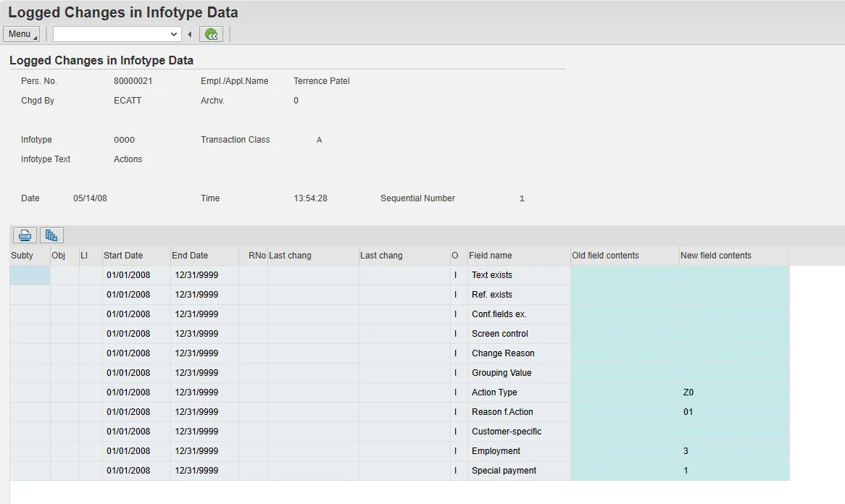Image resolution: width=845 pixels, height=504 pixels.
Task: Select the Employment row new value 3
Action: 686,451
